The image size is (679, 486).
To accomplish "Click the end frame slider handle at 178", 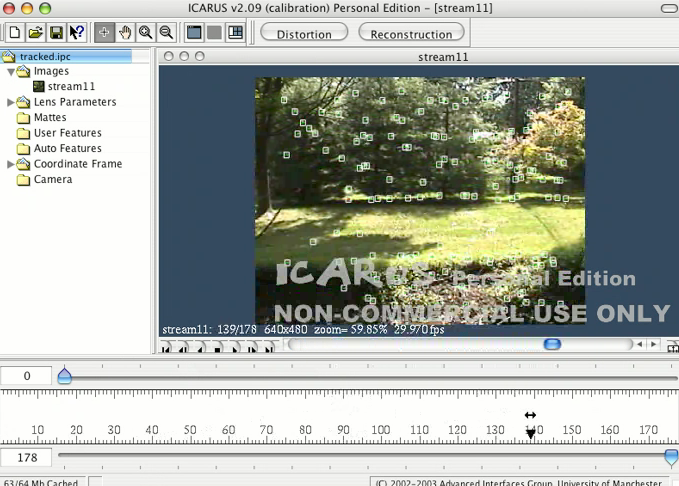I will click(671, 457).
